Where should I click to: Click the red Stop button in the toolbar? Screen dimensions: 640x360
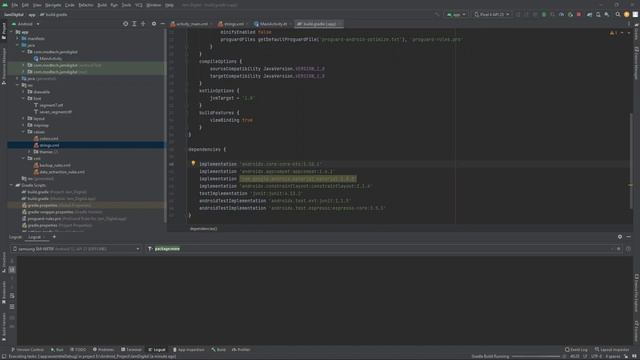[x=579, y=14]
